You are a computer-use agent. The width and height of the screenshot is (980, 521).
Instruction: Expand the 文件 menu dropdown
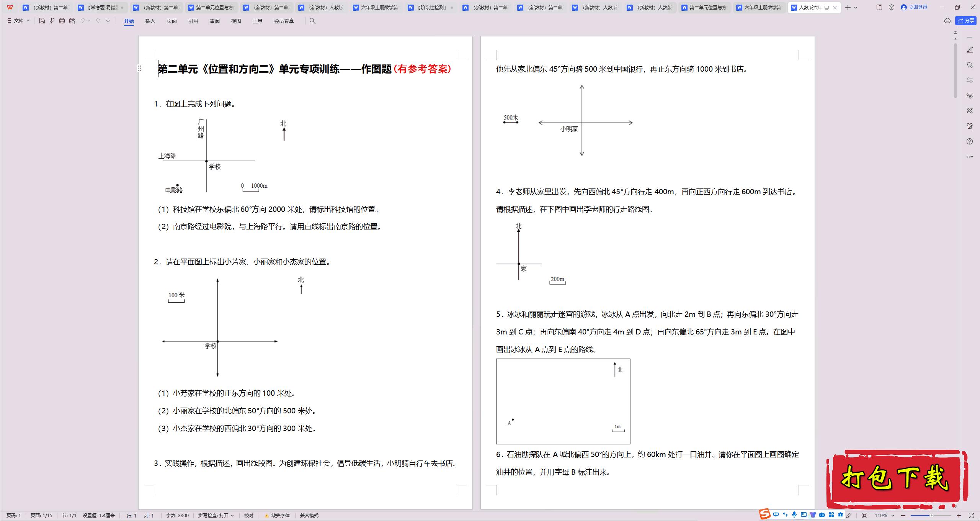19,21
